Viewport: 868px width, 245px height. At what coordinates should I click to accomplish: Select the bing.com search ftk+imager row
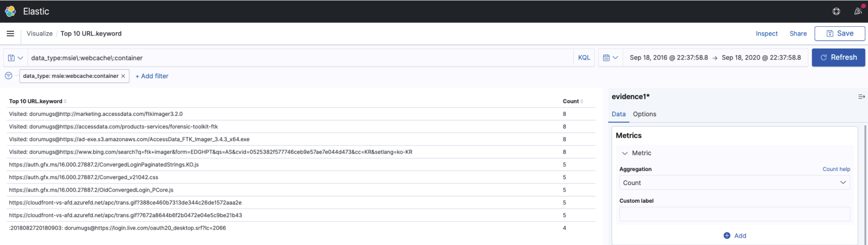point(302,152)
